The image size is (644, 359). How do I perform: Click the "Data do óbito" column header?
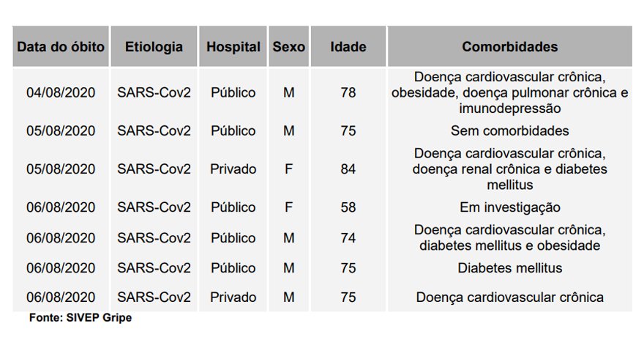click(61, 47)
